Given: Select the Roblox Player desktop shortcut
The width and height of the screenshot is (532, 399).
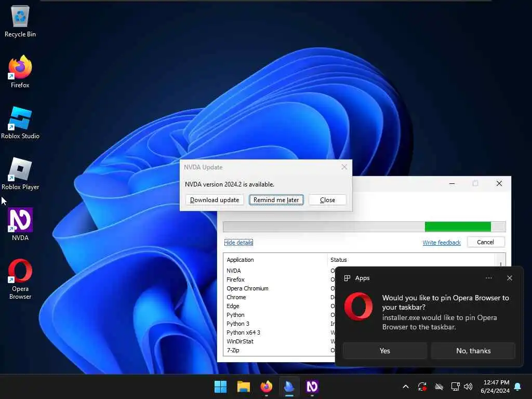Looking at the screenshot, I should pyautogui.click(x=20, y=174).
